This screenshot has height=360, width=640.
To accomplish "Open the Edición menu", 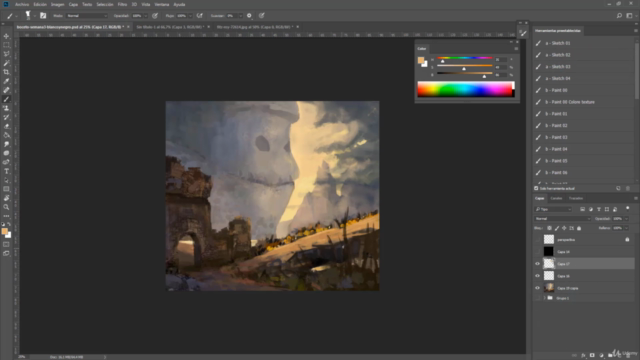I will click(40, 4).
